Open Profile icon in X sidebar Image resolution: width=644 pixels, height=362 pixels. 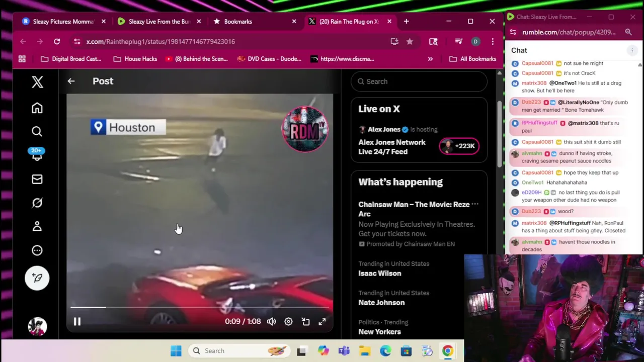click(x=37, y=227)
